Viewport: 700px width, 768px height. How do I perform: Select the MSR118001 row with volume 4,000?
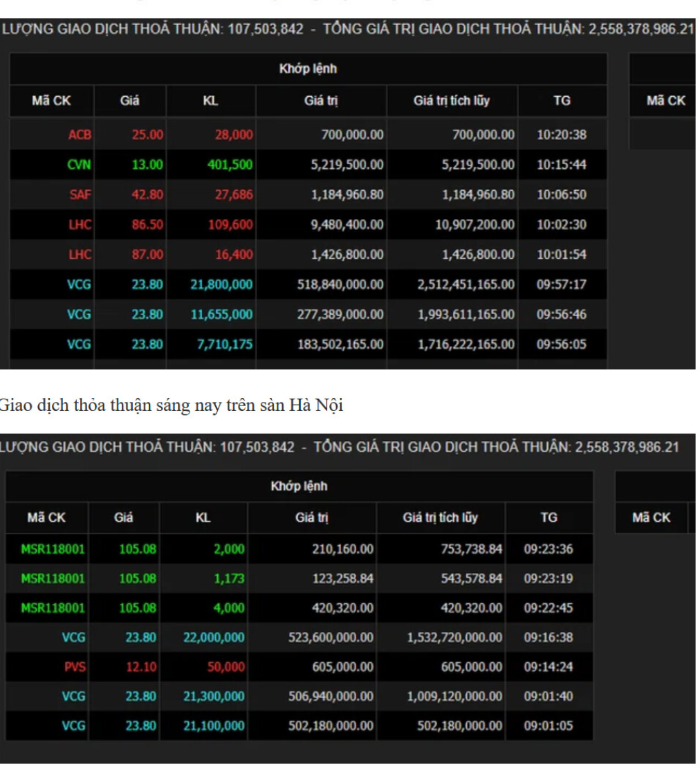click(x=299, y=608)
